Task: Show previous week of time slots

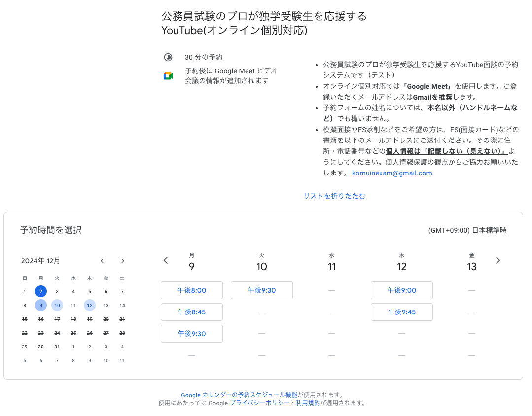Action: point(166,260)
